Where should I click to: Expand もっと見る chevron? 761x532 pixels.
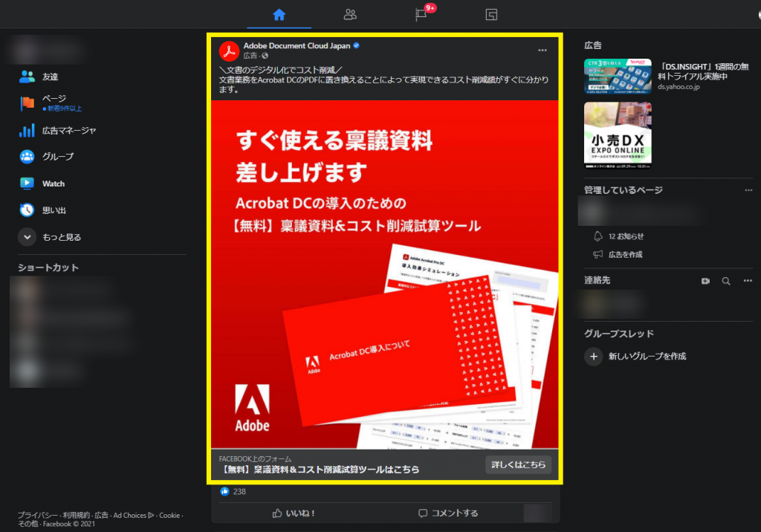pyautogui.click(x=27, y=237)
